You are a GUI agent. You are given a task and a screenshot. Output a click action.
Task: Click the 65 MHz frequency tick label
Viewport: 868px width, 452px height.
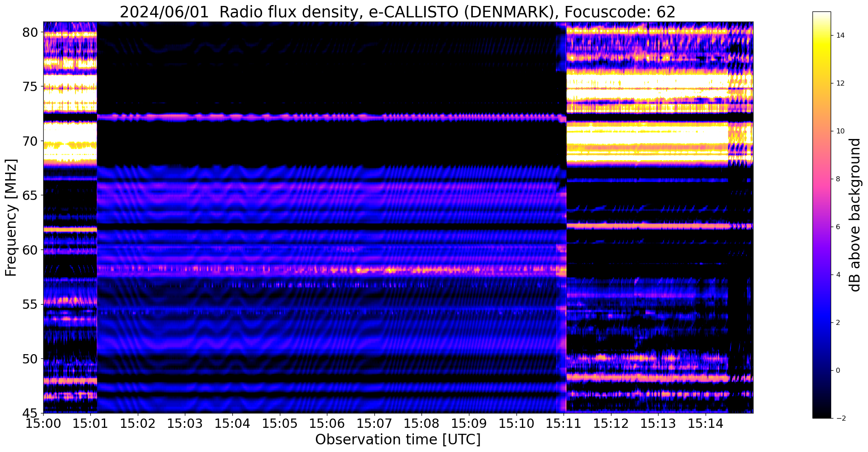(x=31, y=195)
